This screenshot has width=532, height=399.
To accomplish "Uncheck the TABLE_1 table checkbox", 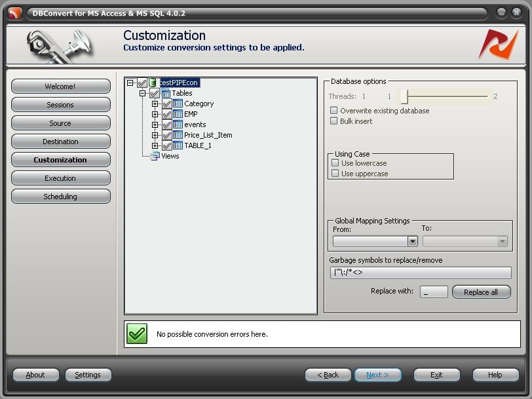I will (166, 146).
